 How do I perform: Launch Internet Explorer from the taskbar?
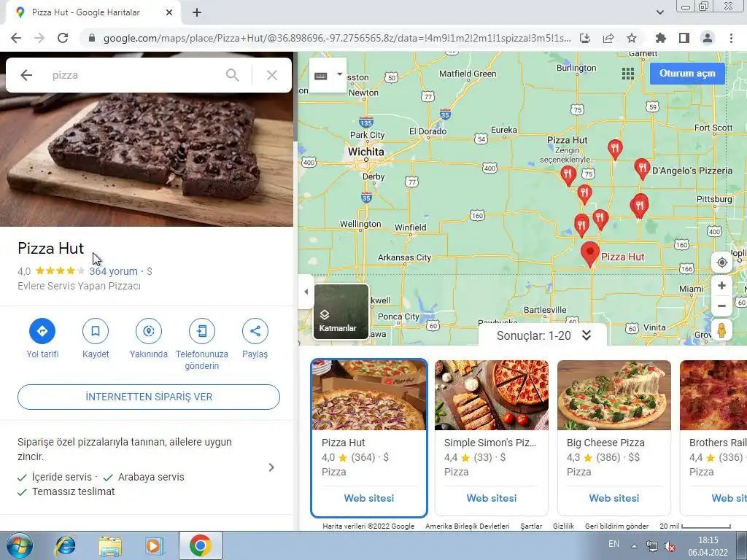point(66,545)
